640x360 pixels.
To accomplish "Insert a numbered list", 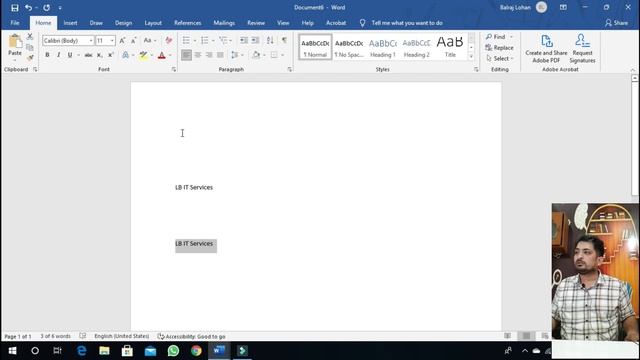I will click(x=205, y=40).
